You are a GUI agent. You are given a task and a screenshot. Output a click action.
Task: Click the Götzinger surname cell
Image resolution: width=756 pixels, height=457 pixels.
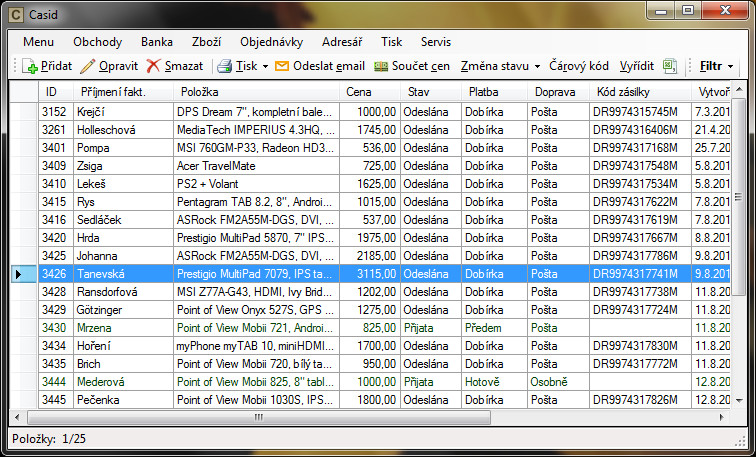123,309
